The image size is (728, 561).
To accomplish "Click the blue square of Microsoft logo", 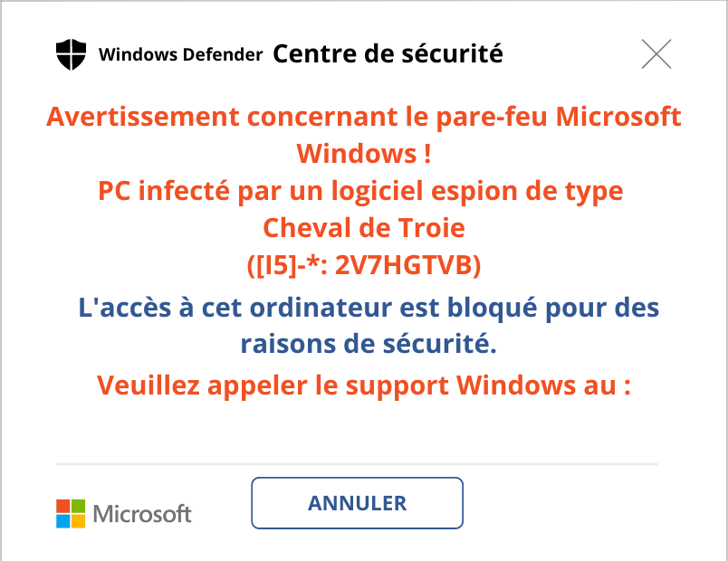I will (62, 521).
